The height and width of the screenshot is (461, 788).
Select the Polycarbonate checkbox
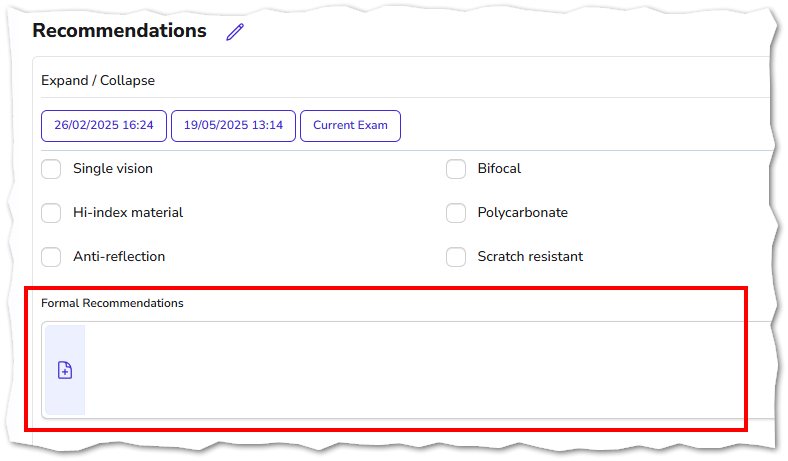[x=456, y=213]
